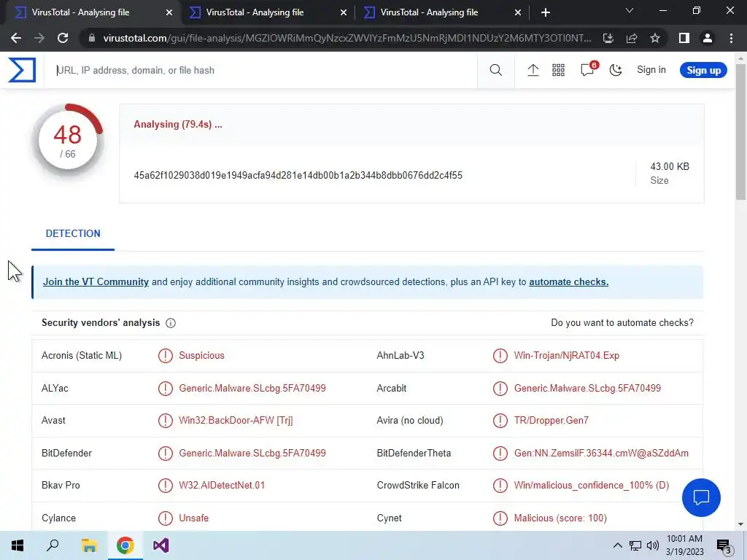
Task: Open Join the VT Community link
Action: 96,282
